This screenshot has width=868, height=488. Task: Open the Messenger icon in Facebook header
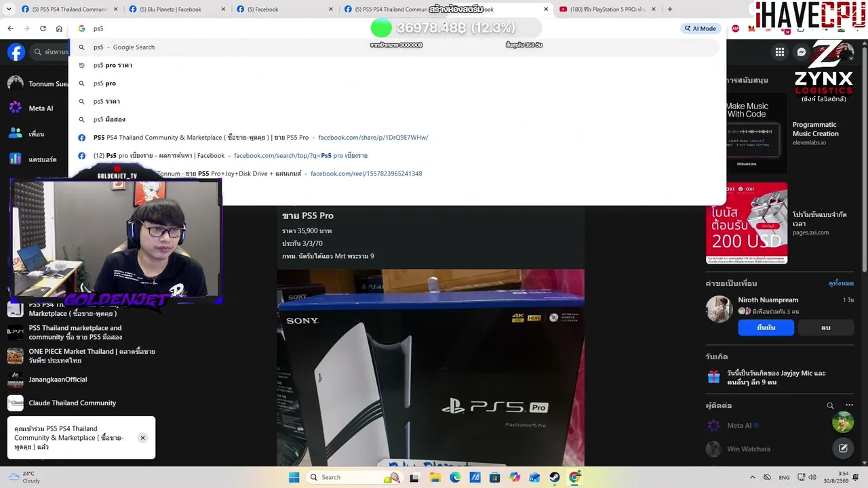point(802,52)
